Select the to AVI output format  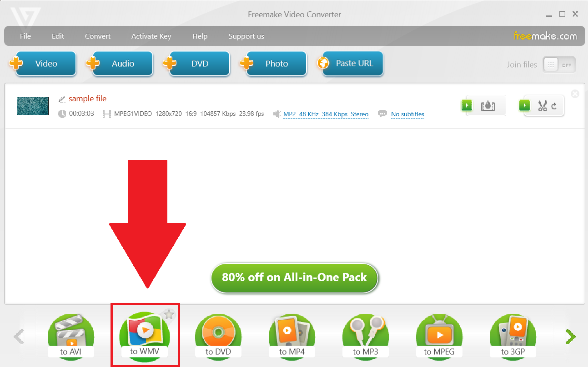pyautogui.click(x=70, y=335)
